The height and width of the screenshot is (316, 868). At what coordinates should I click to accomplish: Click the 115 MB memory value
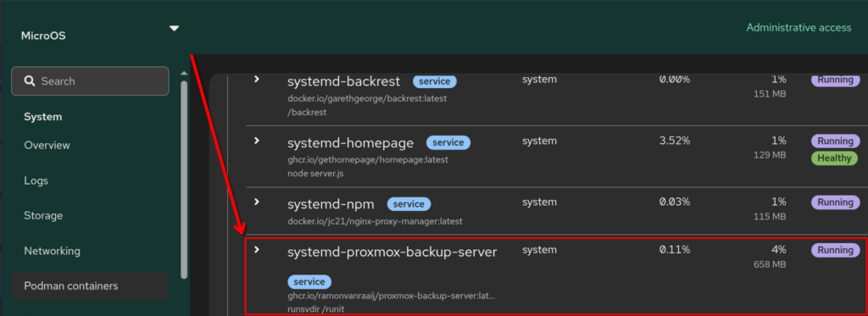tap(770, 216)
